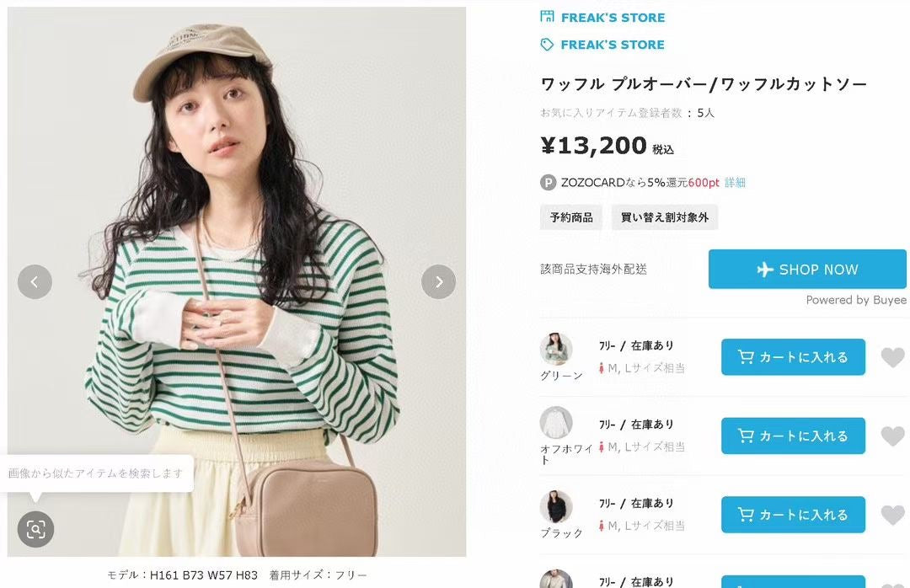The image size is (910, 588).
Task: Favorite the green color variant heart
Action: (892, 358)
